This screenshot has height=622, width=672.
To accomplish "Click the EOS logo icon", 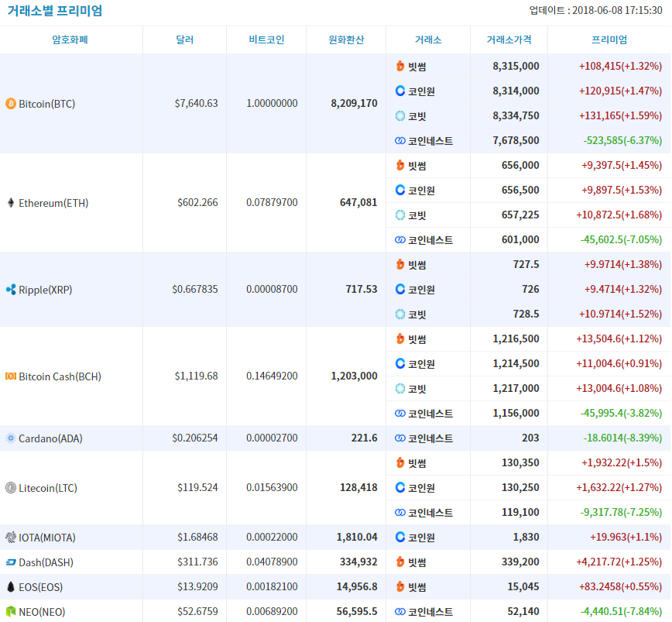I will [x=11, y=587].
